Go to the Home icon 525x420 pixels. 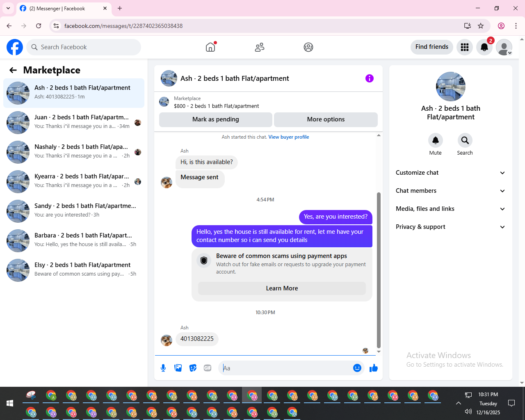[x=210, y=47]
